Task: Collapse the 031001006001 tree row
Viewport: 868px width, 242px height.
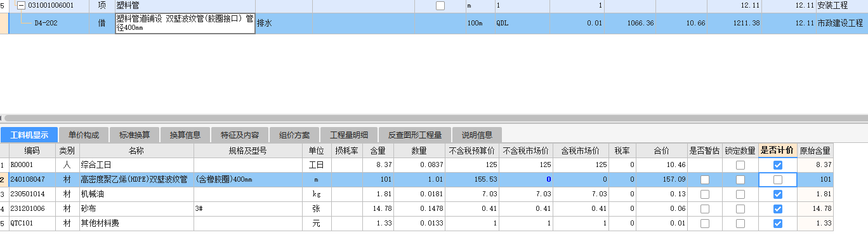Action: [x=21, y=5]
